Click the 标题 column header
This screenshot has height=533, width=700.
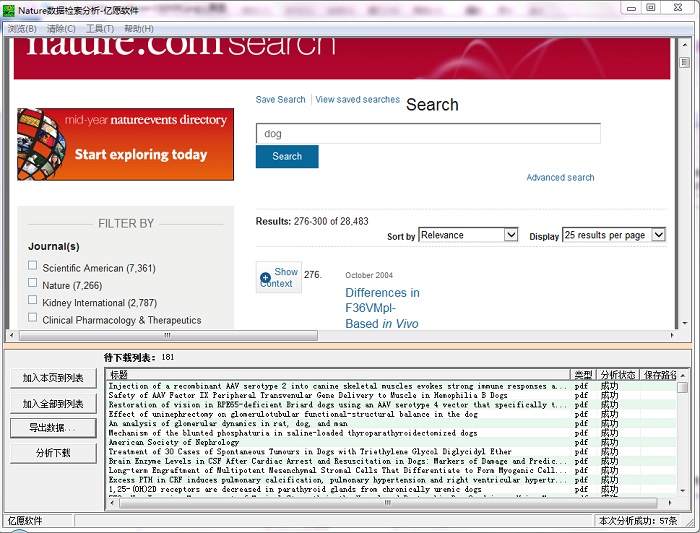[x=338, y=375]
